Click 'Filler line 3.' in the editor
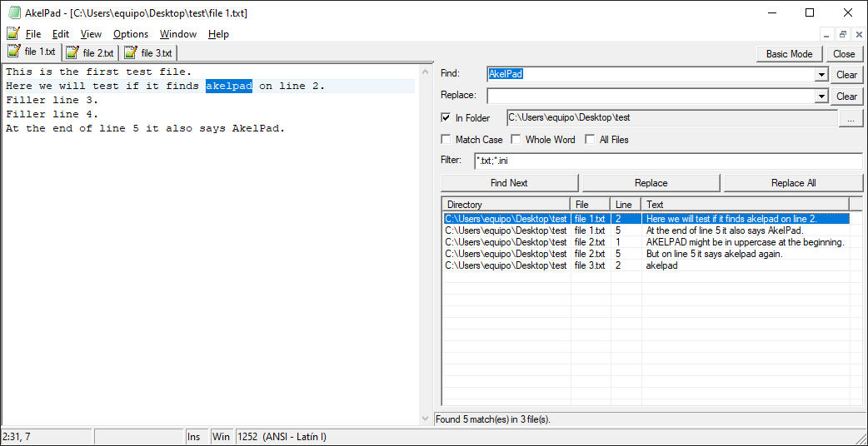 (x=52, y=101)
